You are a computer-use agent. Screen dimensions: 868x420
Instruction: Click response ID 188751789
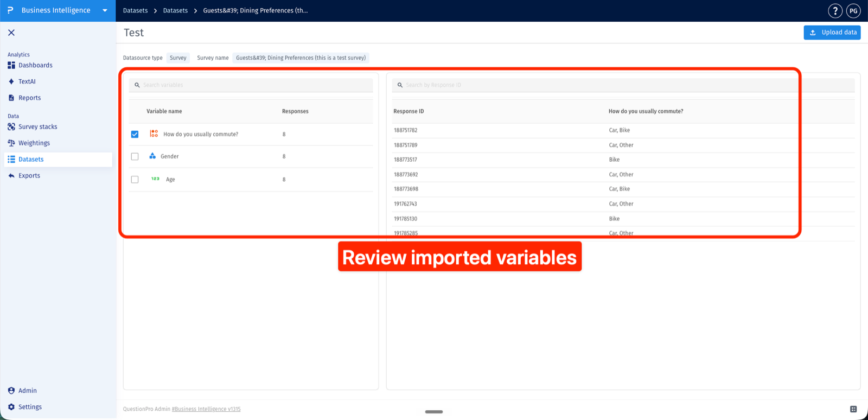click(x=405, y=145)
